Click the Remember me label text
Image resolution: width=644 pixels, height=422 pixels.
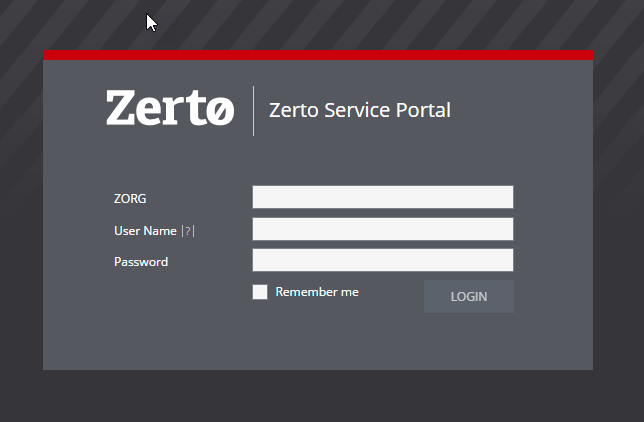click(x=317, y=292)
